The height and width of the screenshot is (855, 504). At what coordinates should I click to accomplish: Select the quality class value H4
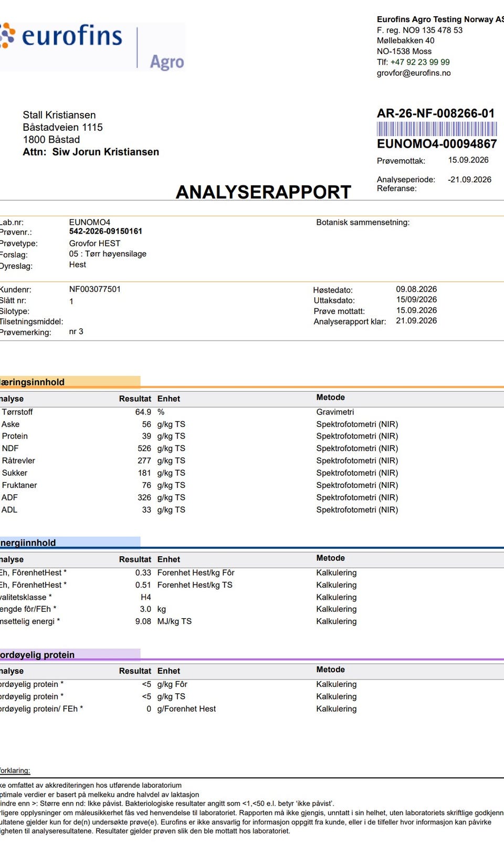point(146,597)
